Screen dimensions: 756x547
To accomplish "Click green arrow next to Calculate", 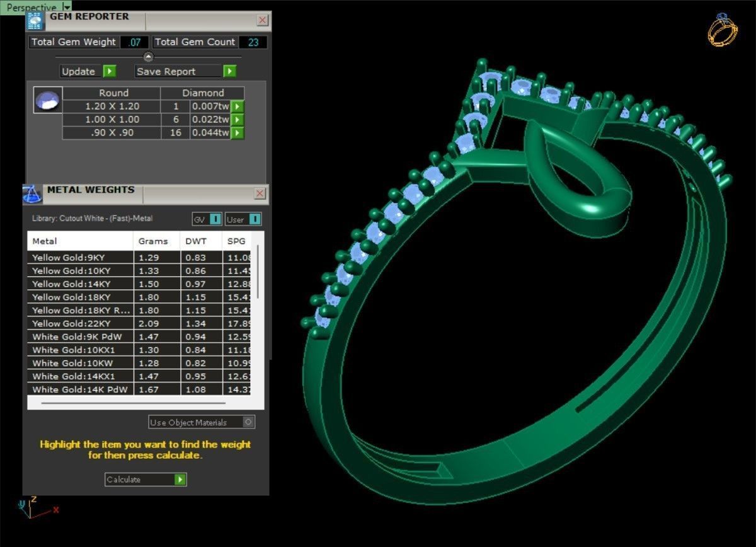I will click(x=180, y=480).
